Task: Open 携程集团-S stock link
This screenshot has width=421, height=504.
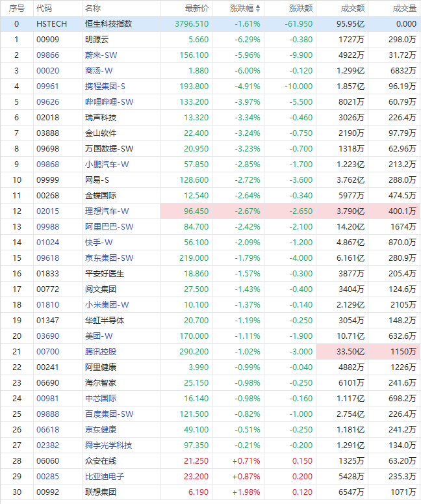Action: coord(105,86)
